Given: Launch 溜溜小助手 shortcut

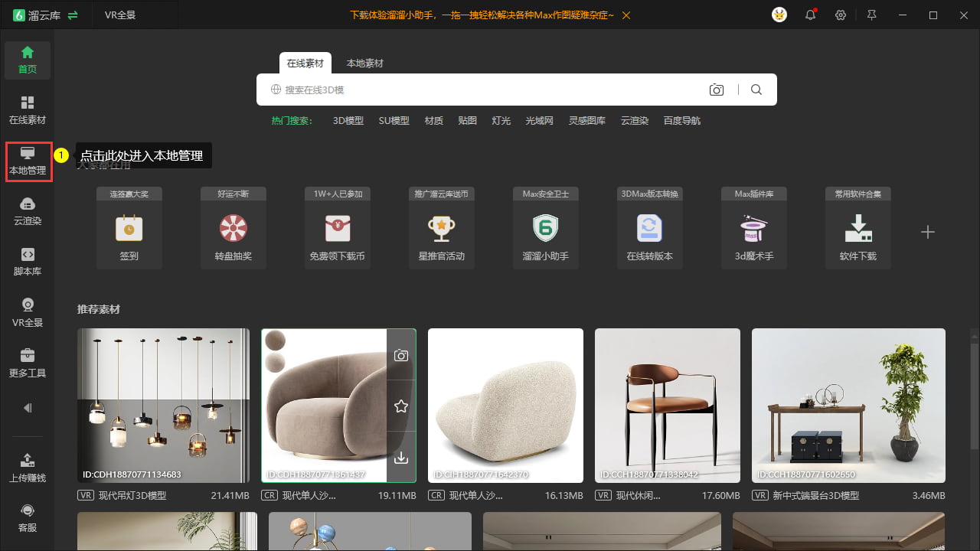Looking at the screenshot, I should pos(546,228).
